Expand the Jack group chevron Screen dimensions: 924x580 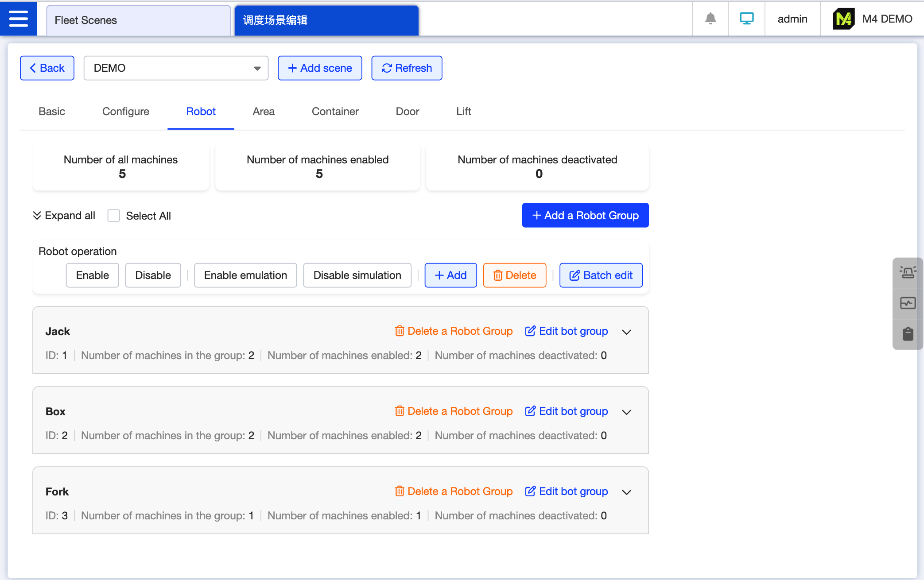tap(626, 332)
